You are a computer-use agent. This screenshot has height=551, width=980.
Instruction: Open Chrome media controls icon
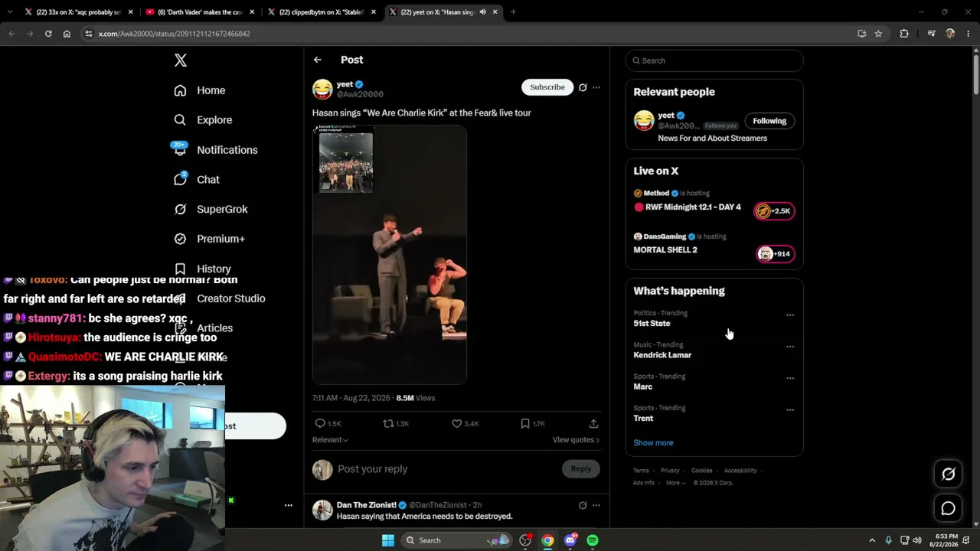point(931,34)
